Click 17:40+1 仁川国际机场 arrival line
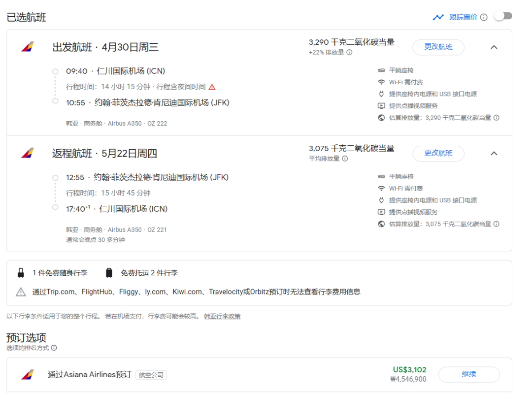 (x=117, y=208)
